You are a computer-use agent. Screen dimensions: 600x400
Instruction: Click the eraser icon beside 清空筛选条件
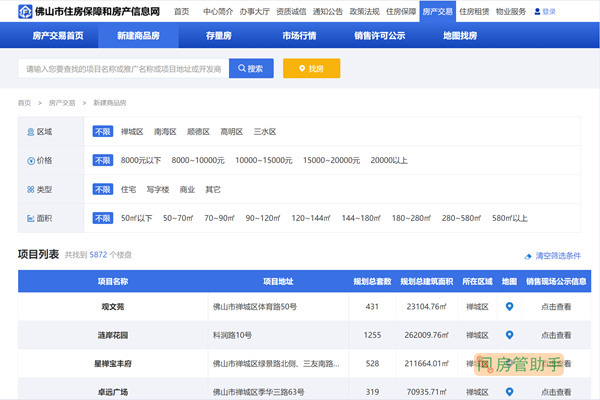(x=528, y=256)
